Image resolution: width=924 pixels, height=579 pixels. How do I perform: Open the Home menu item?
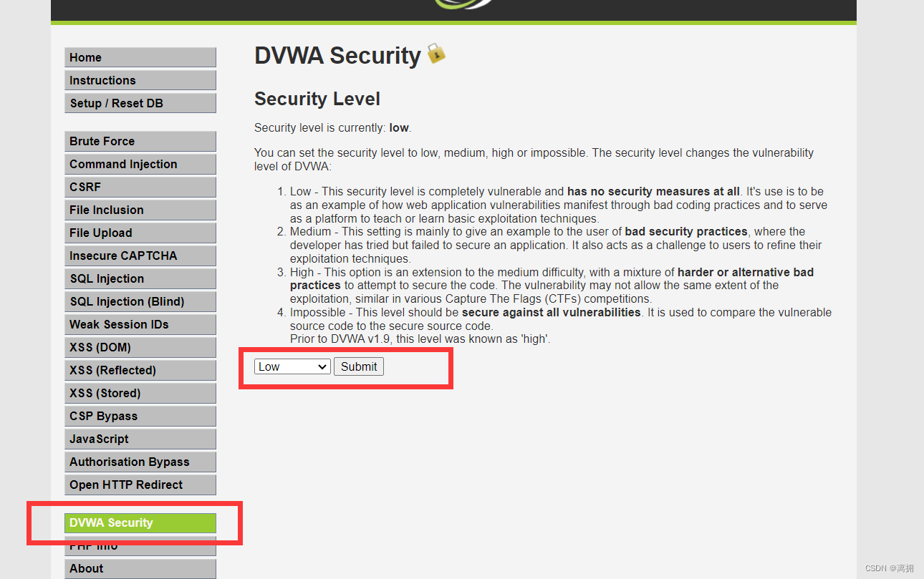[x=140, y=57]
